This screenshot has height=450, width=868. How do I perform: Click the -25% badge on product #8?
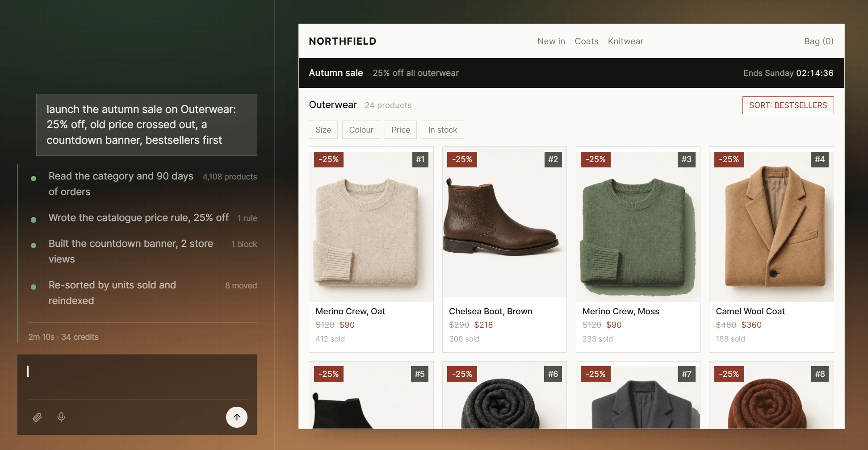coord(729,374)
